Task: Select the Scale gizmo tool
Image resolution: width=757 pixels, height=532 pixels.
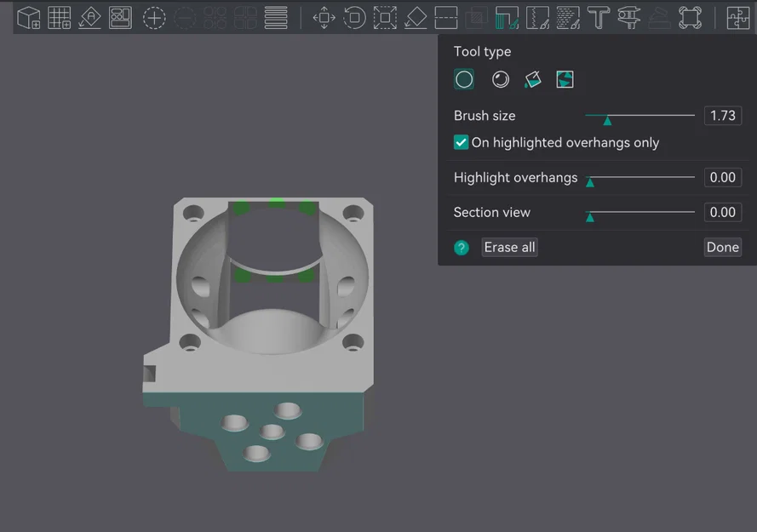Action: (385, 18)
